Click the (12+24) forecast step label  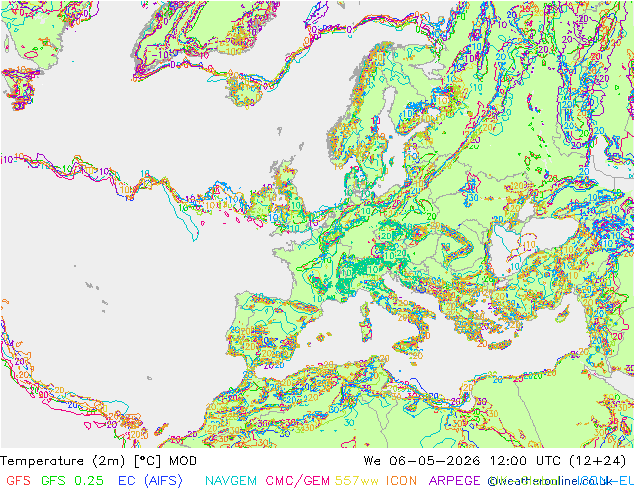coord(598,460)
